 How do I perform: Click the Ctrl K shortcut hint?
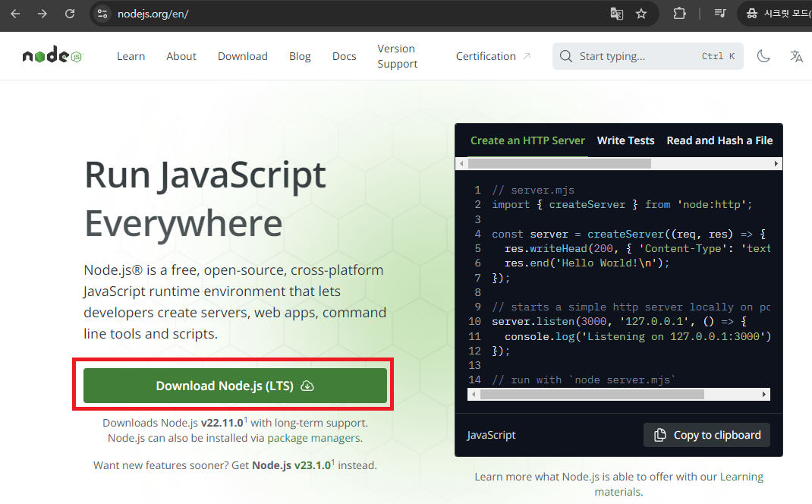[718, 56]
